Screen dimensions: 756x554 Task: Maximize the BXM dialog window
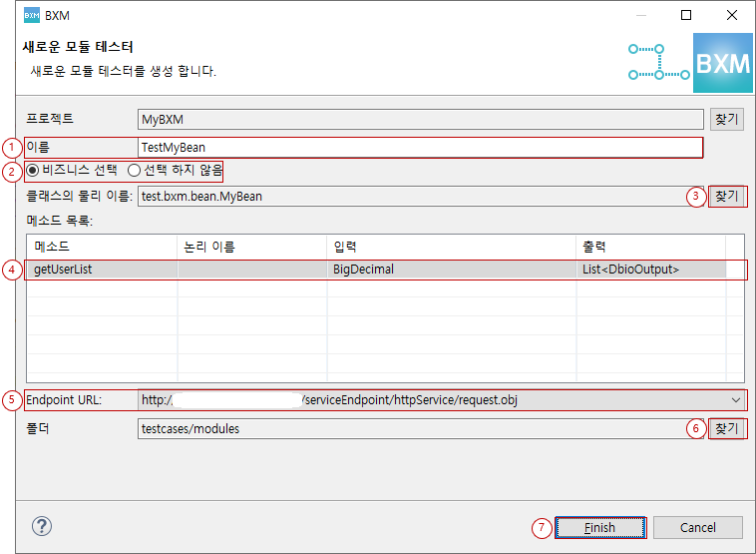(x=686, y=15)
